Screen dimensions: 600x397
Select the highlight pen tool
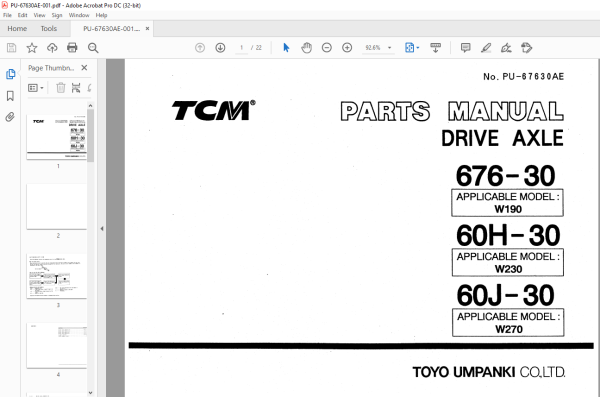tap(486, 47)
